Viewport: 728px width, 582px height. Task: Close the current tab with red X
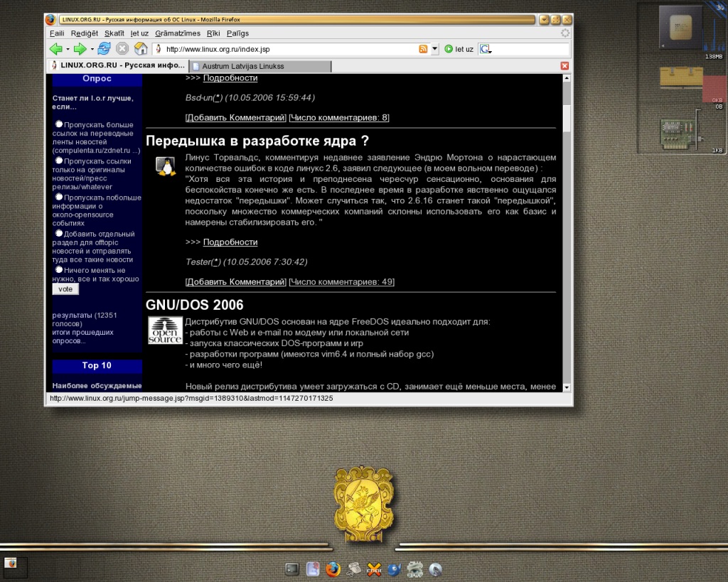point(564,66)
